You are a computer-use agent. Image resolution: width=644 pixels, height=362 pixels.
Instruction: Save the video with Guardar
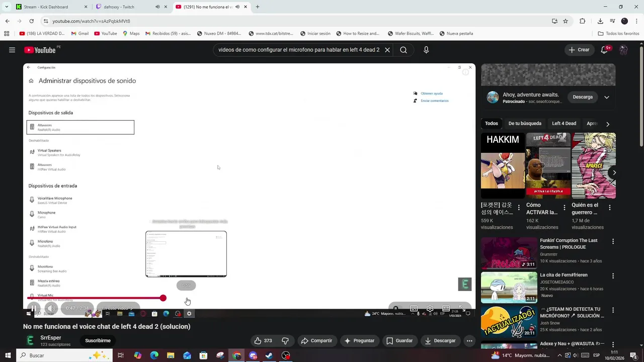399,340
